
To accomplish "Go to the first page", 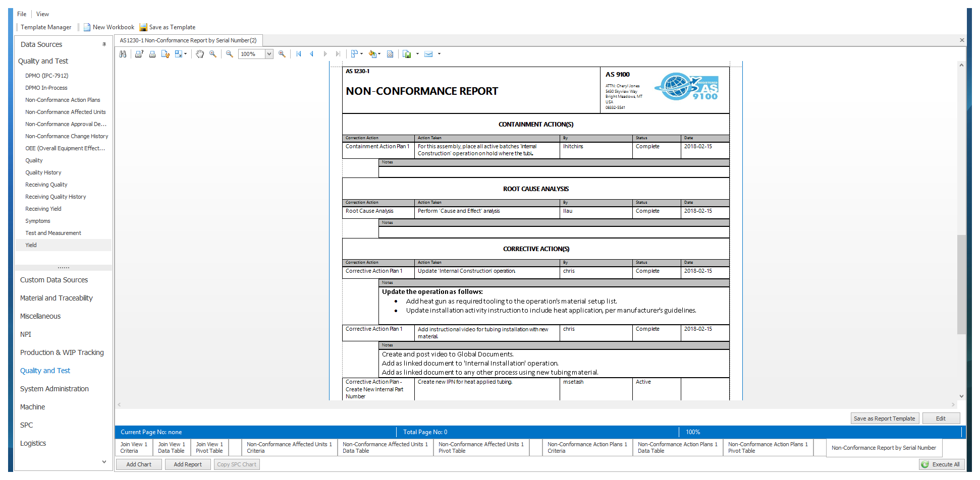I will (x=299, y=54).
